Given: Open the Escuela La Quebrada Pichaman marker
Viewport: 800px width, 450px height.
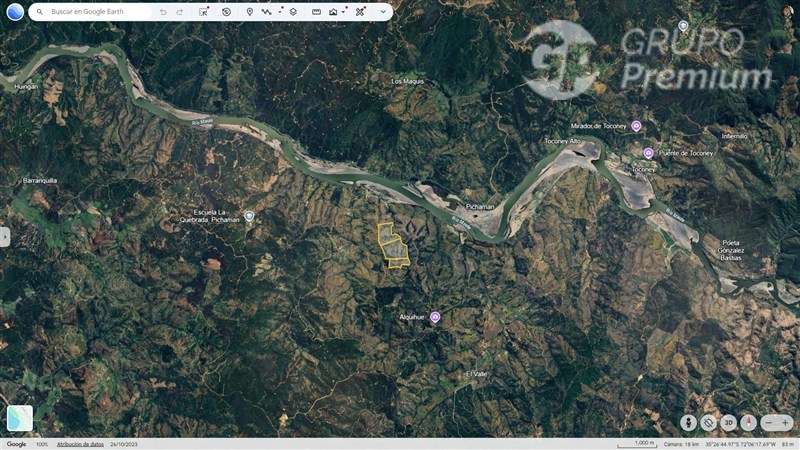Looking at the screenshot, I should 249,216.
